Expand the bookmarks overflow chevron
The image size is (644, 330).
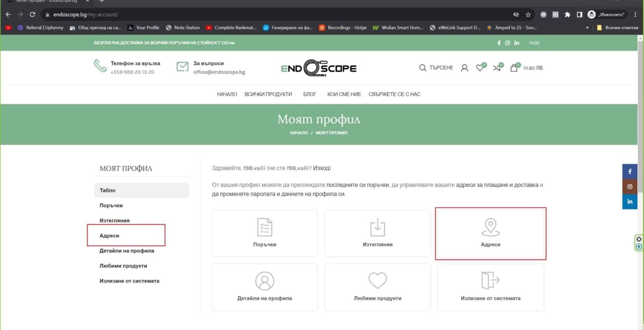point(587,27)
